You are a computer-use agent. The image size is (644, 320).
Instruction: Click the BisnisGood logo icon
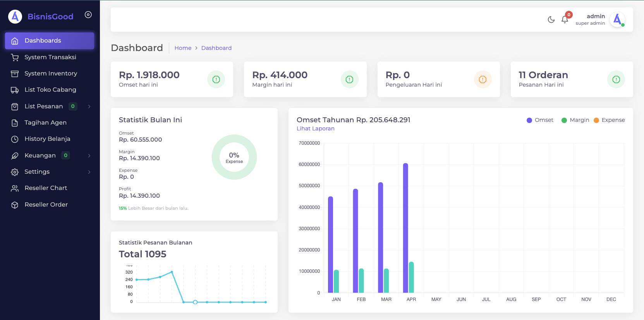(15, 17)
